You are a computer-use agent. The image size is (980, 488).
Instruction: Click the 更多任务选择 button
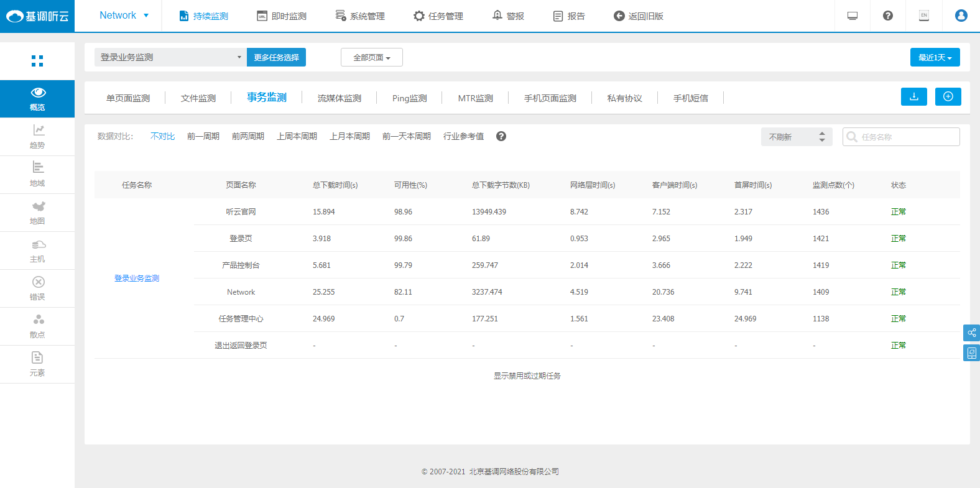coord(276,57)
